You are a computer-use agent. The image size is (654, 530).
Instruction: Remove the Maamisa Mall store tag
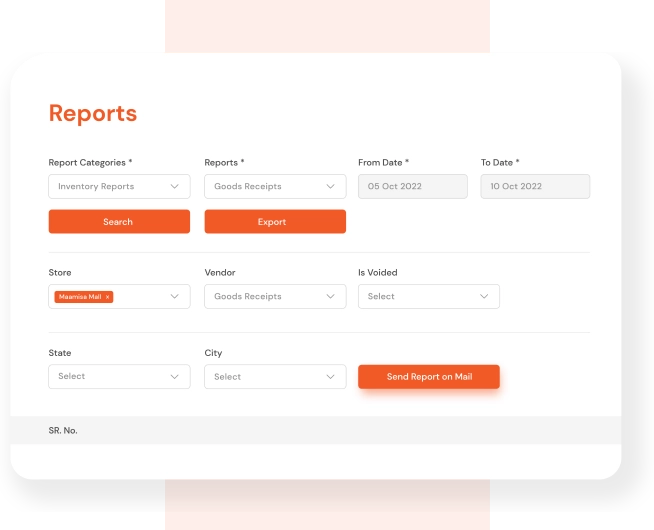pyautogui.click(x=108, y=297)
